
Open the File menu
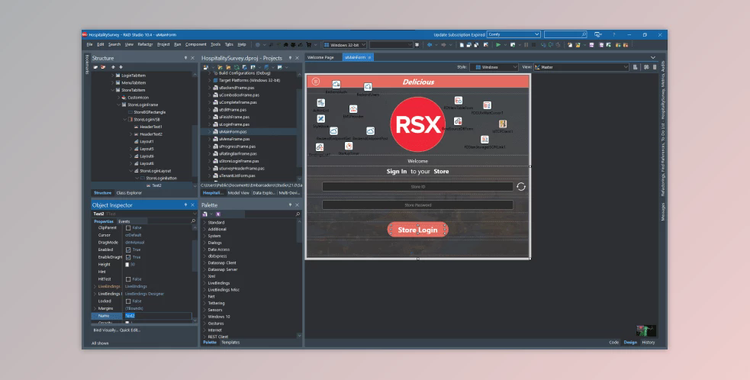click(89, 45)
